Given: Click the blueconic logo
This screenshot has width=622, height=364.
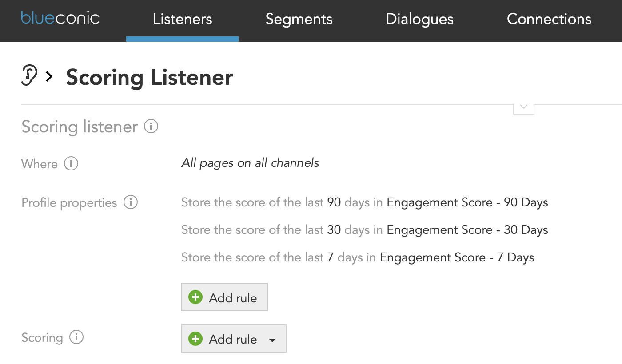Looking at the screenshot, I should [60, 18].
